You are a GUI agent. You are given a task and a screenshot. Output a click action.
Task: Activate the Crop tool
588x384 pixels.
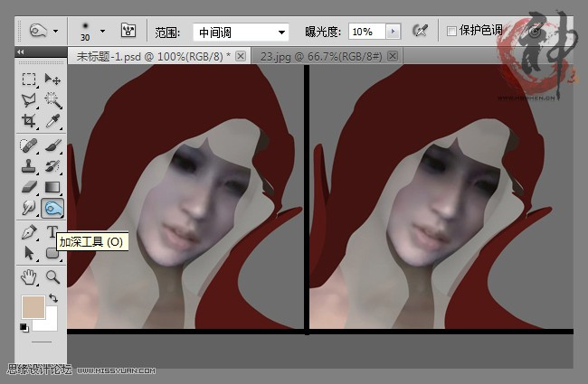(29, 121)
